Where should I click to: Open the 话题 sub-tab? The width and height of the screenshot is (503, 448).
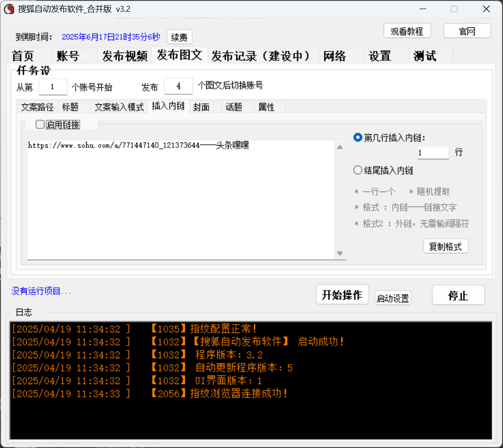coord(237,107)
